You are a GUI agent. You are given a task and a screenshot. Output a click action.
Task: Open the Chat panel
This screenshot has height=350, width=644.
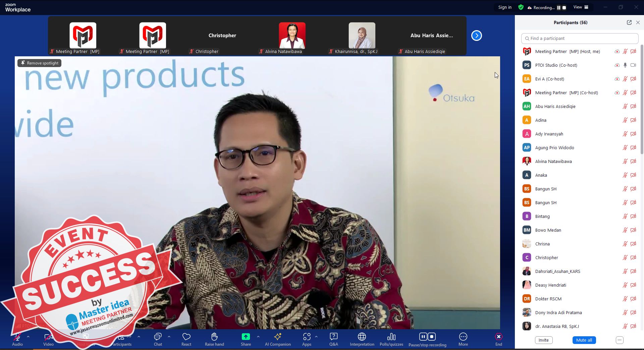(x=158, y=339)
